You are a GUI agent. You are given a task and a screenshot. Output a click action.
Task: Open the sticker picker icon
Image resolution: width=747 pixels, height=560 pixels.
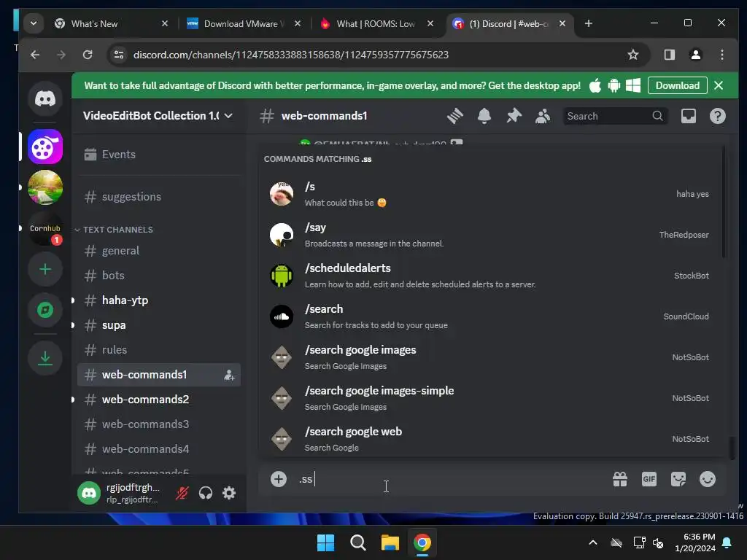point(678,479)
